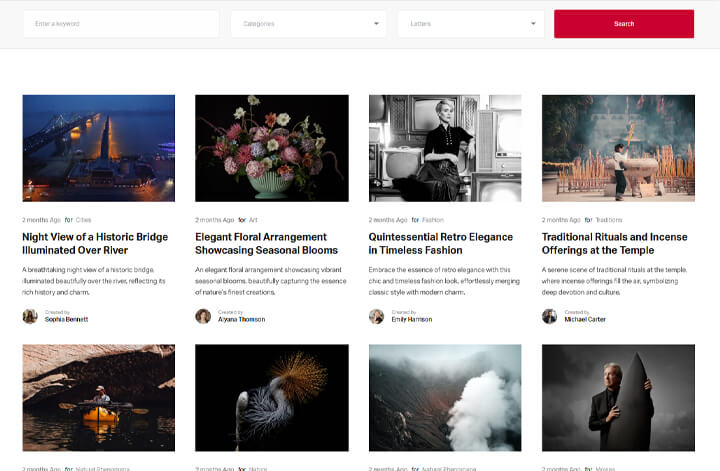
Task: Click the Enter a keyword search field
Action: [x=121, y=24]
